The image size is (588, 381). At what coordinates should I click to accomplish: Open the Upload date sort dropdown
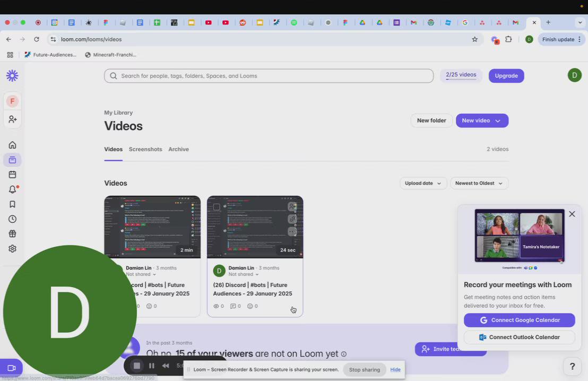423,183
